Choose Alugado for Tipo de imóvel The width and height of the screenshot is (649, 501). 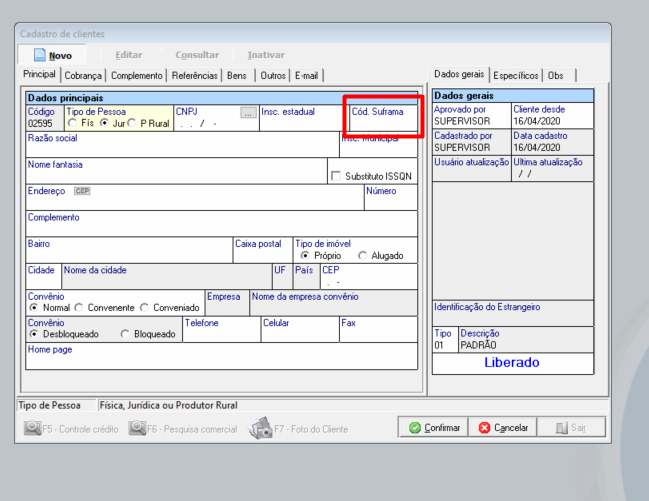pyautogui.click(x=362, y=256)
